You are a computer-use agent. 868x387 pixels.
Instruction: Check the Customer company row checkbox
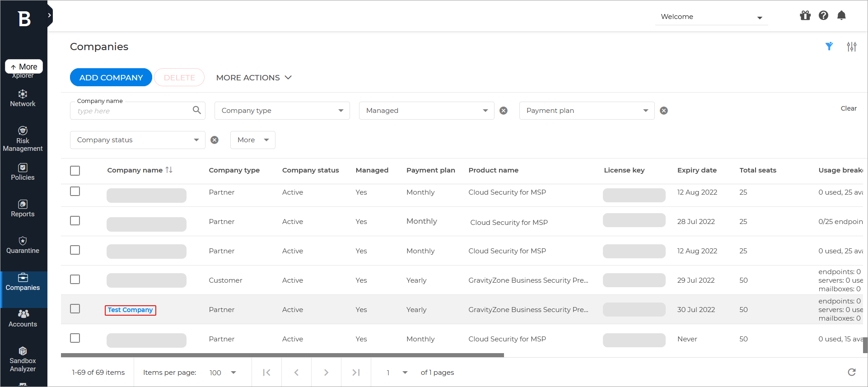click(x=75, y=280)
